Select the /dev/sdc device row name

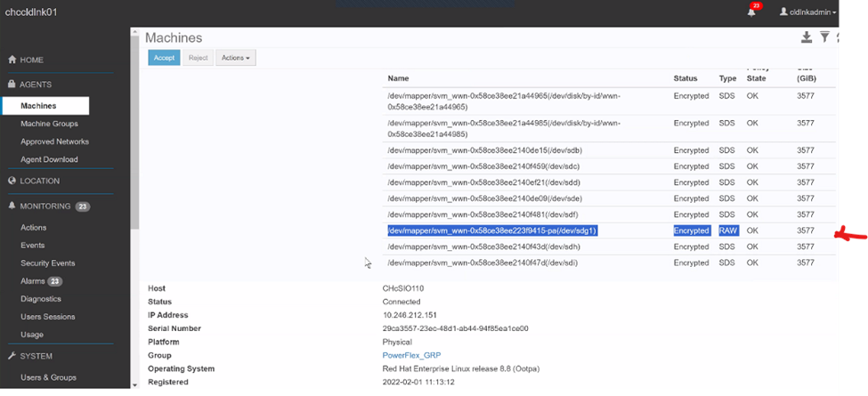point(483,166)
